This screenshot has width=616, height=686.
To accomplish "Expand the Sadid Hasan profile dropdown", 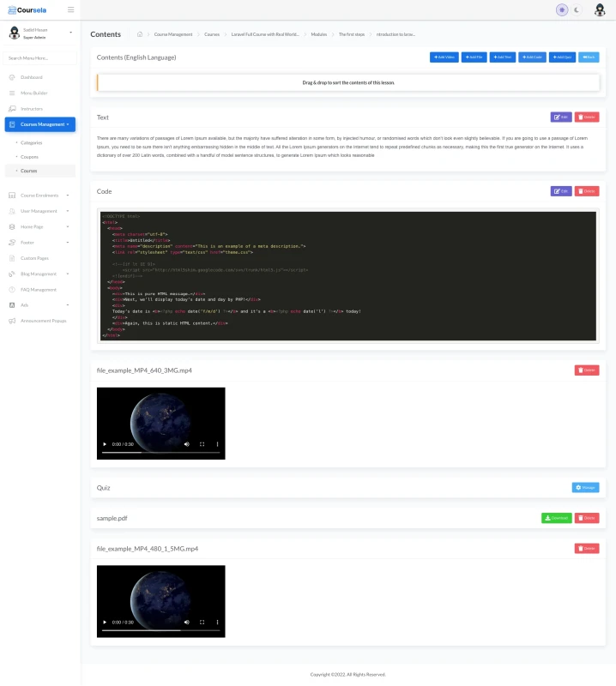I will (69, 33).
